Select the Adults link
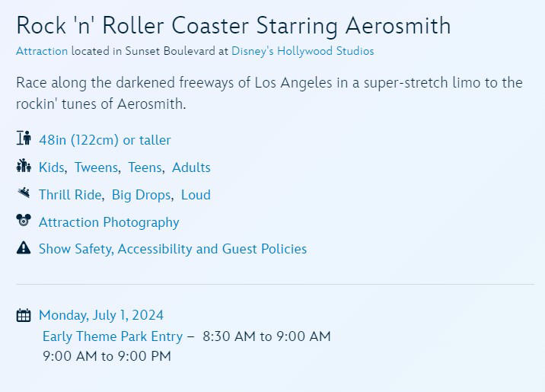Viewport: 545px width, 392px height. point(191,167)
